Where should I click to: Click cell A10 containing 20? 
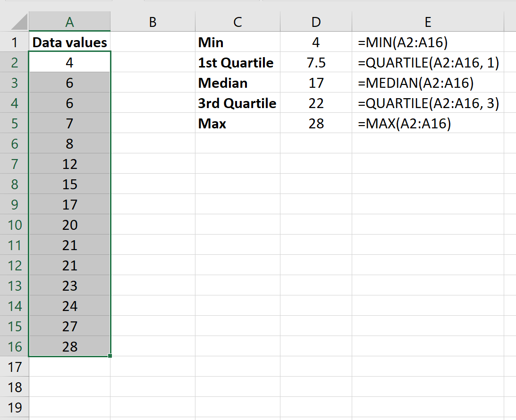point(69,225)
